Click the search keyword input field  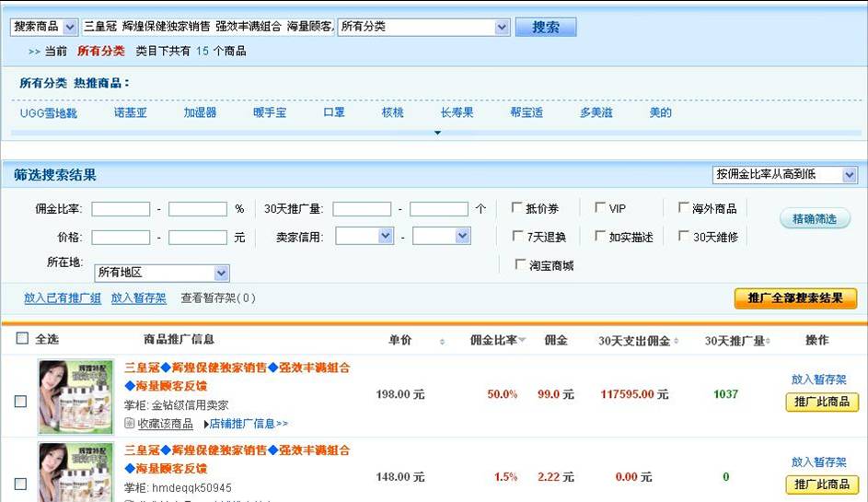click(208, 27)
